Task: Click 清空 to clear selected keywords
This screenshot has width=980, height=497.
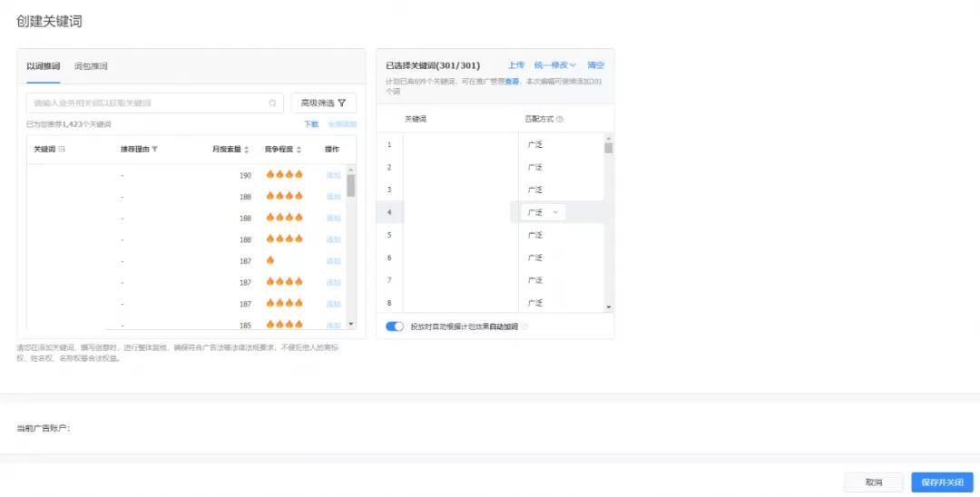Action: click(x=595, y=65)
